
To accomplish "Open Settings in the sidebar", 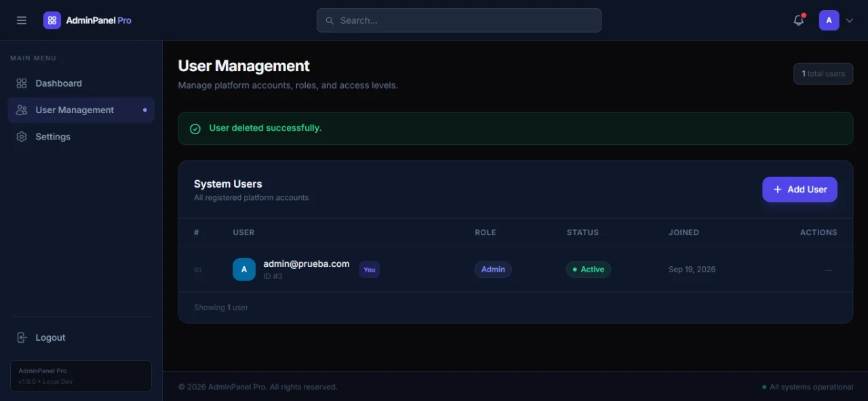I will click(x=81, y=137).
